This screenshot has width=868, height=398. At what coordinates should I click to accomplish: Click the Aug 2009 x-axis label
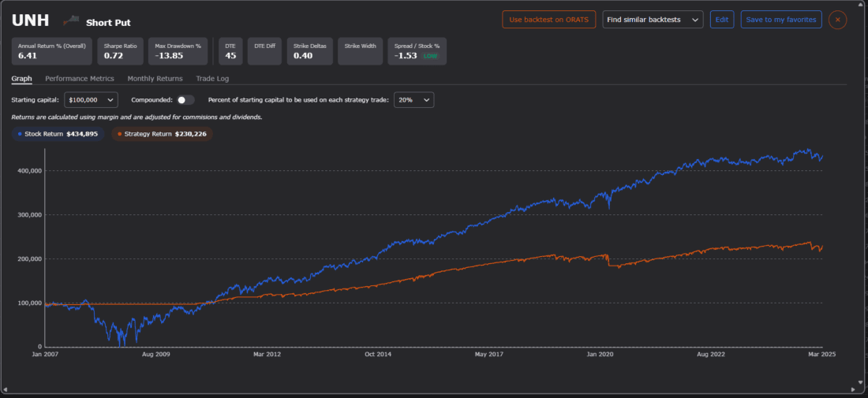coord(155,355)
